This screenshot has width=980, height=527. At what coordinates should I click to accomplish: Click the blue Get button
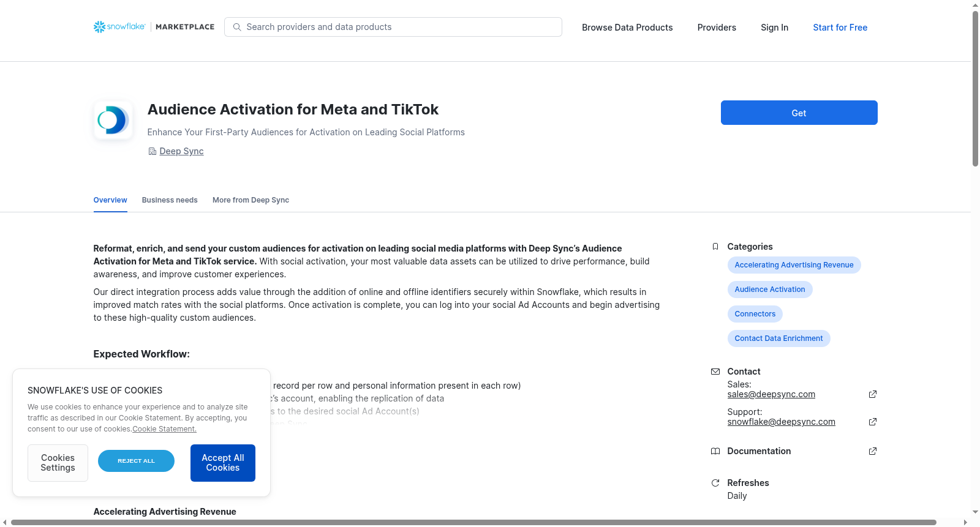click(x=799, y=113)
